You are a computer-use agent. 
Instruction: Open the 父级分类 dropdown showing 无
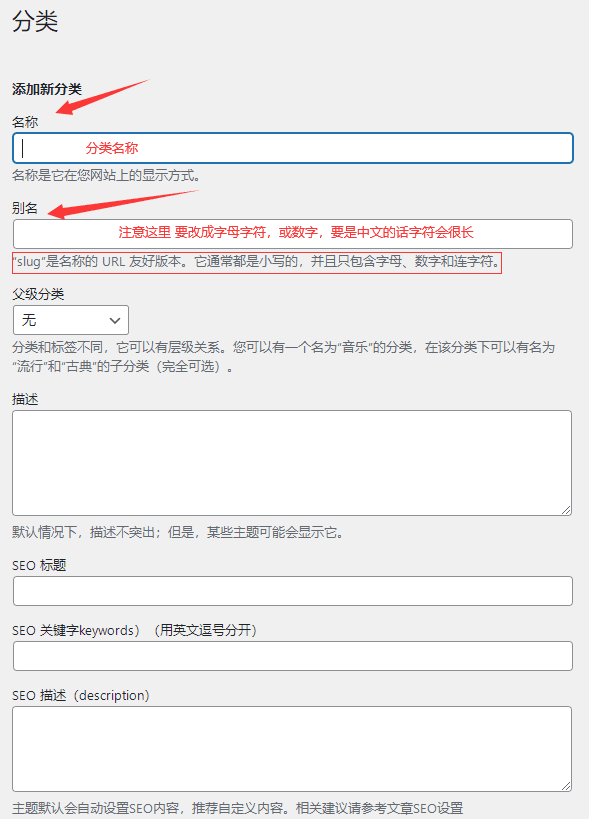(70, 320)
